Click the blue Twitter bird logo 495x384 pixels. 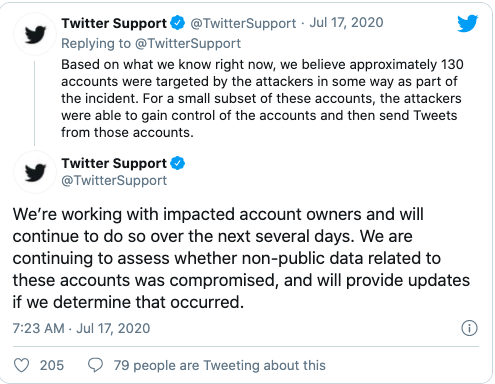(467, 23)
